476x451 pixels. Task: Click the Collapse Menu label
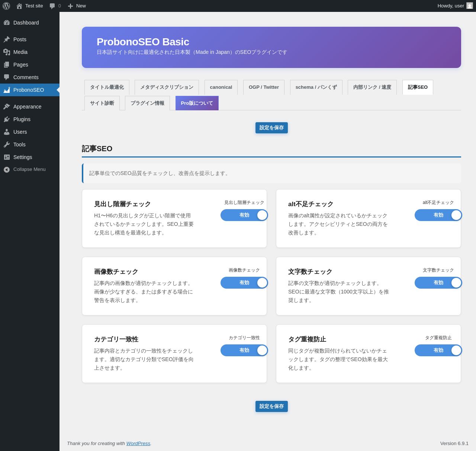tap(29, 169)
